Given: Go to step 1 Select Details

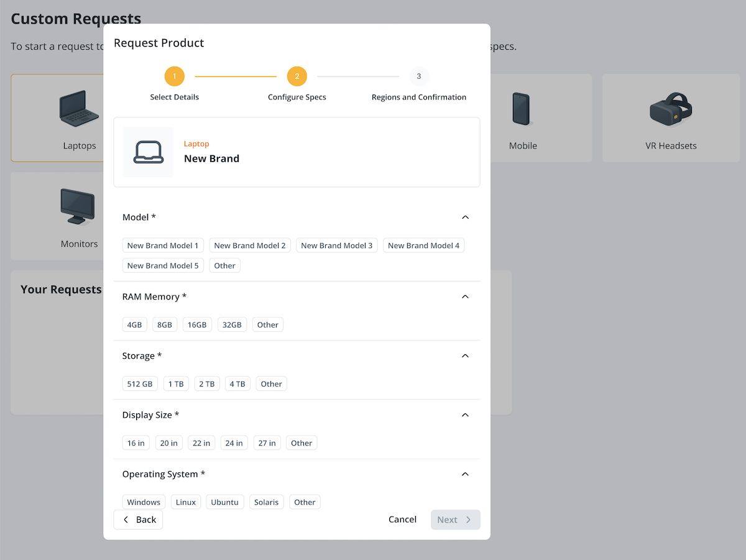Looking at the screenshot, I should pyautogui.click(x=175, y=76).
